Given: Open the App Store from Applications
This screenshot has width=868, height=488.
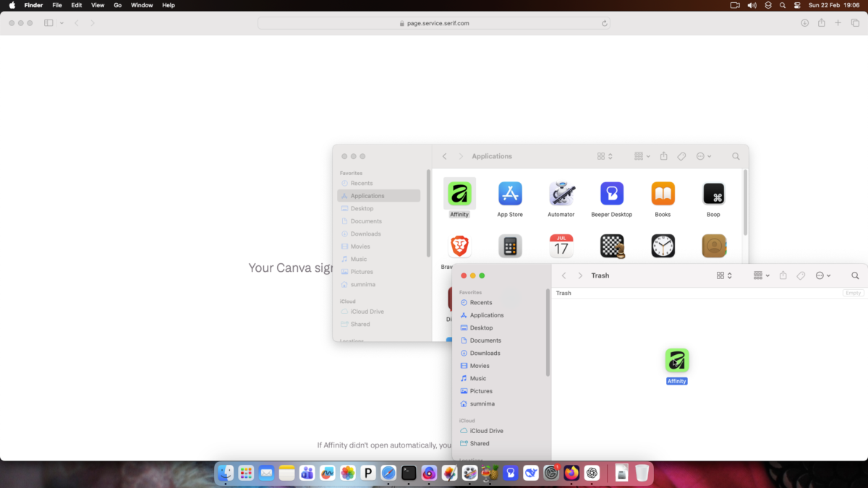Looking at the screenshot, I should (x=510, y=193).
